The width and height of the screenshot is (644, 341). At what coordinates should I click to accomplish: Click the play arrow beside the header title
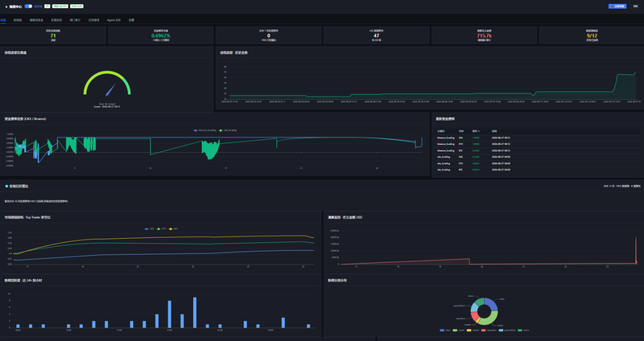[6, 6]
